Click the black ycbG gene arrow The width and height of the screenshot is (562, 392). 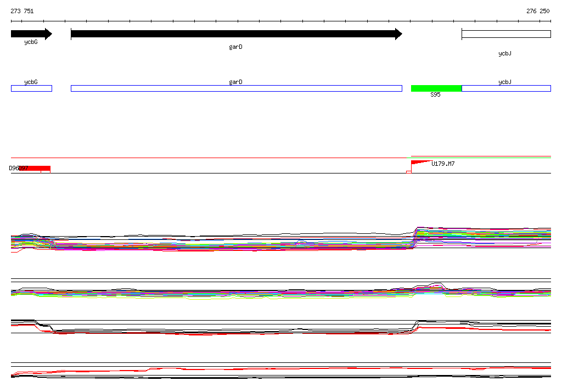point(31,34)
